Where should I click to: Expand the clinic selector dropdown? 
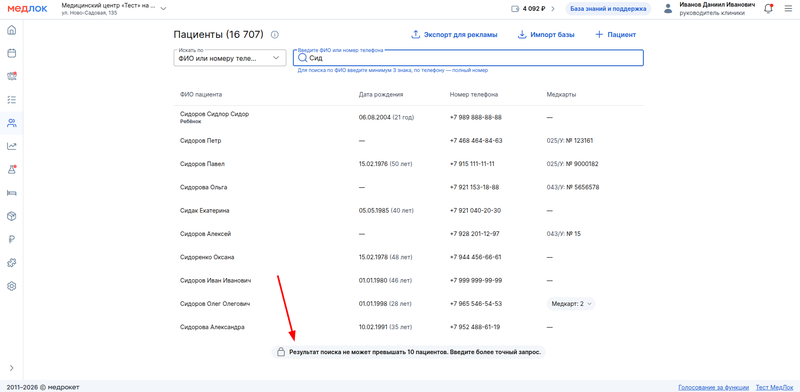163,9
